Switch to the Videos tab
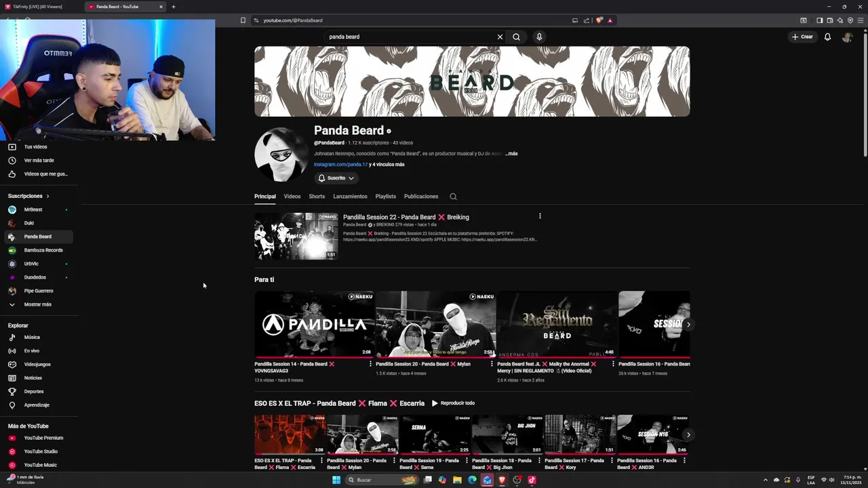The image size is (868, 488). point(292,197)
